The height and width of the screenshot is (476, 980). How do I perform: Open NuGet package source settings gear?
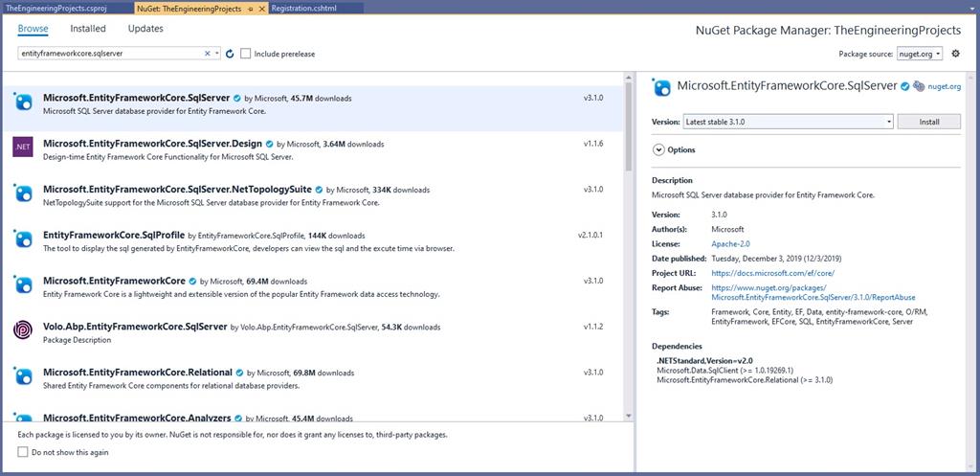click(955, 54)
